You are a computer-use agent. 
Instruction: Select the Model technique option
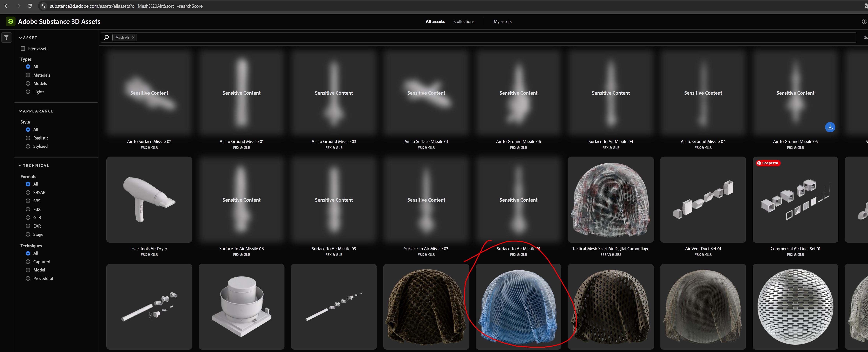28,270
